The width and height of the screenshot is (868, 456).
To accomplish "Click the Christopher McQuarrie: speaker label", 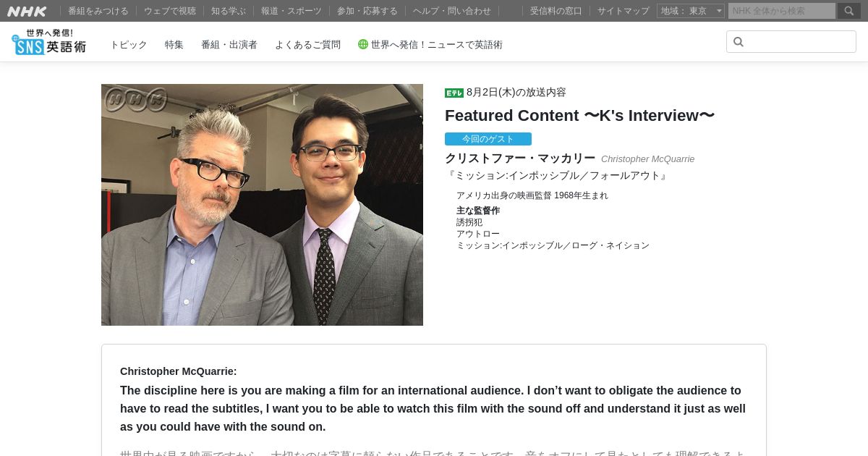I will [x=179, y=371].
